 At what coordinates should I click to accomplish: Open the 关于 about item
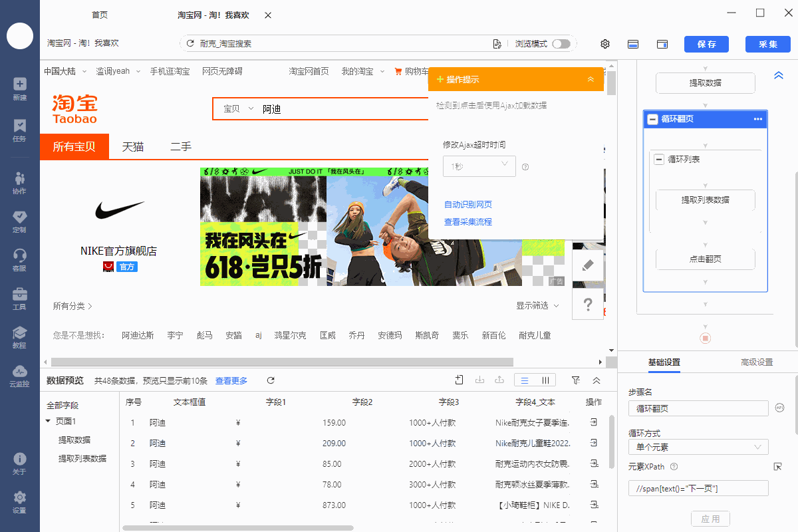click(x=19, y=463)
